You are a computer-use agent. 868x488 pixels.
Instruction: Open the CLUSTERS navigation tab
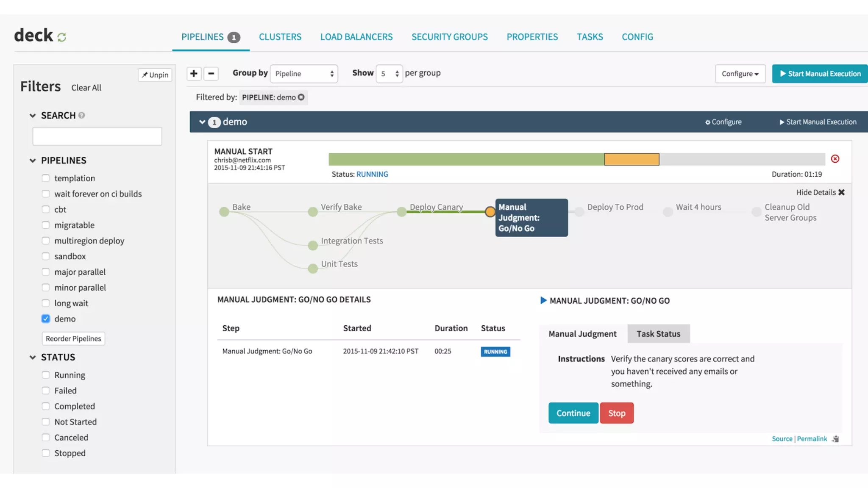[x=280, y=37]
